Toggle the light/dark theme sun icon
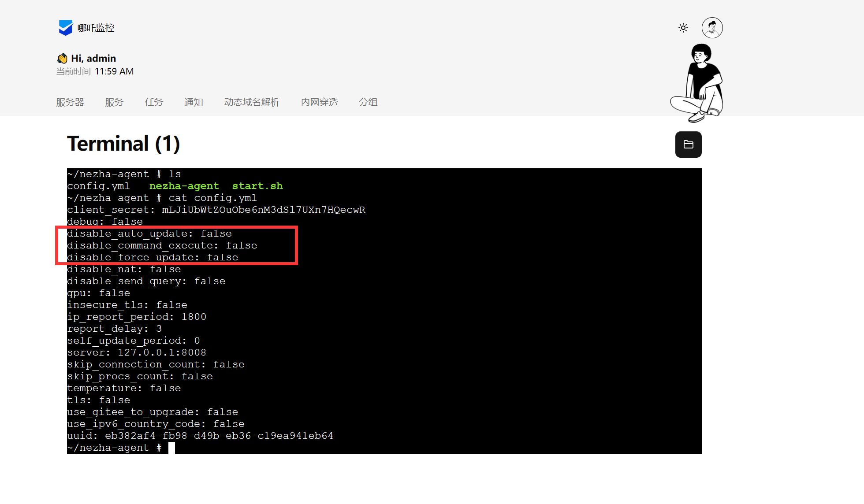The image size is (864, 504). 683,28
